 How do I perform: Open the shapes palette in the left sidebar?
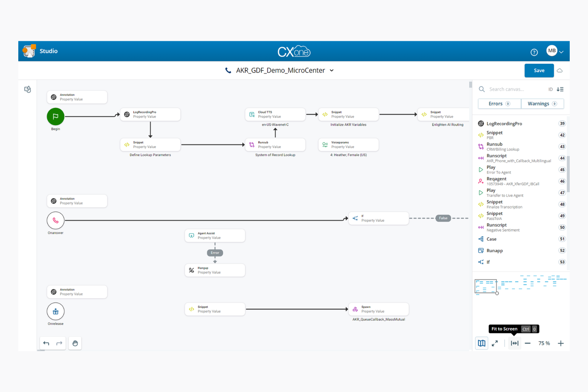click(x=27, y=89)
